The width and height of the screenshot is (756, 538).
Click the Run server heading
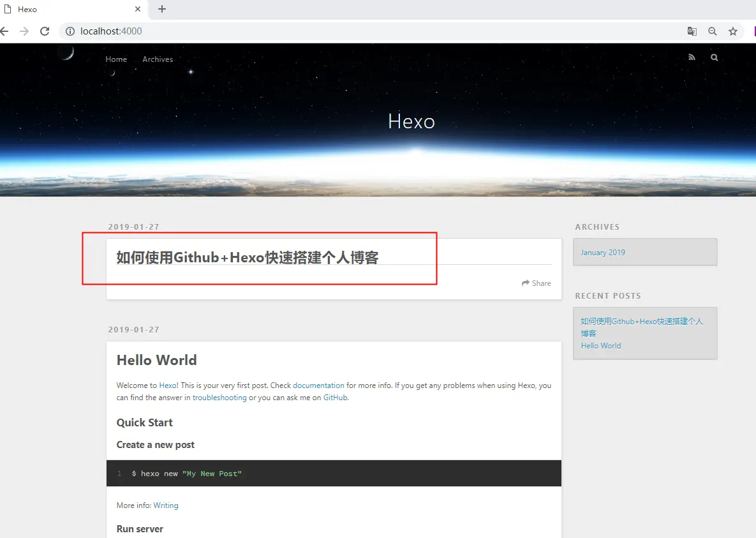[140, 529]
